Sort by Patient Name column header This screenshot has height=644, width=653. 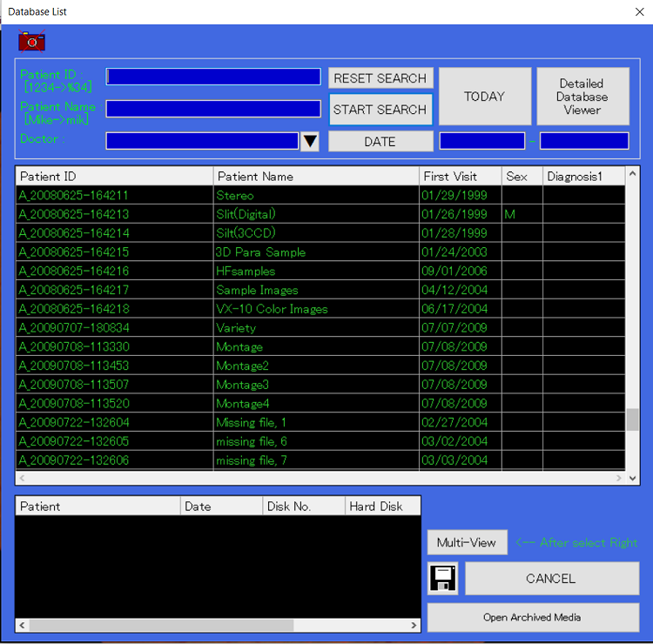point(315,177)
